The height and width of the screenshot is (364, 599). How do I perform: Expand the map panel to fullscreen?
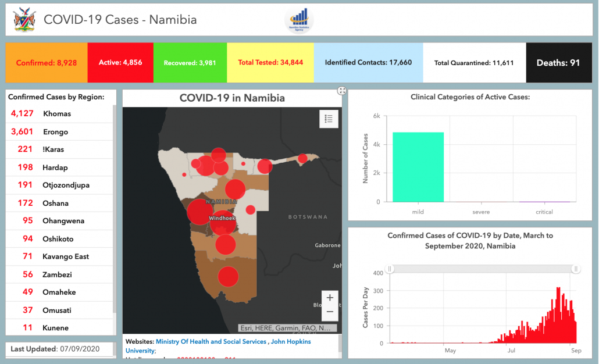click(342, 91)
